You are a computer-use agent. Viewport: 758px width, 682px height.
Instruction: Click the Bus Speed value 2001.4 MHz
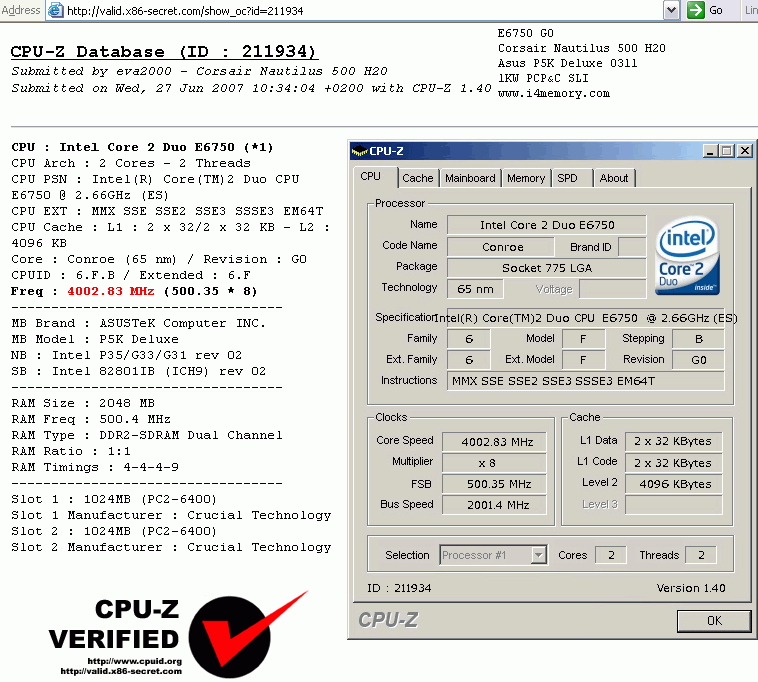[495, 505]
